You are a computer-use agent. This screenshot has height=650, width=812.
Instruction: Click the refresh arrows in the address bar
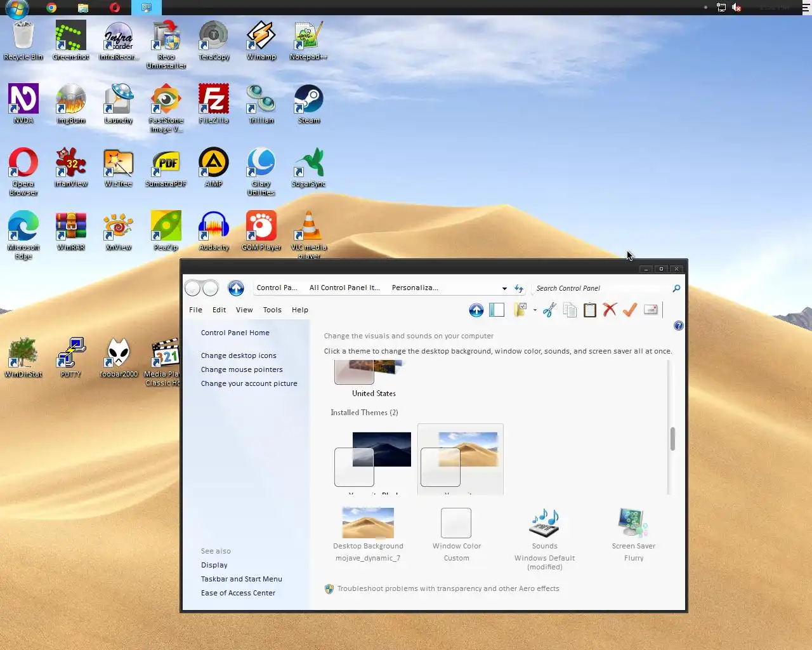tap(519, 288)
